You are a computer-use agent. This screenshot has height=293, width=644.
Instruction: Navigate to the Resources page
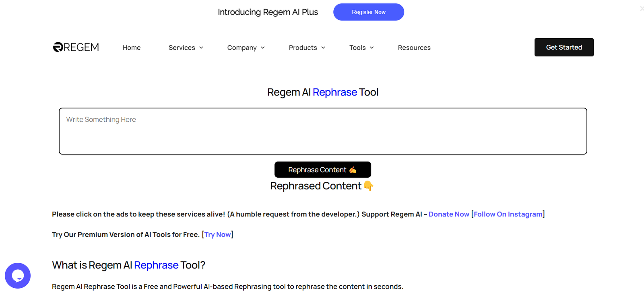pos(414,48)
